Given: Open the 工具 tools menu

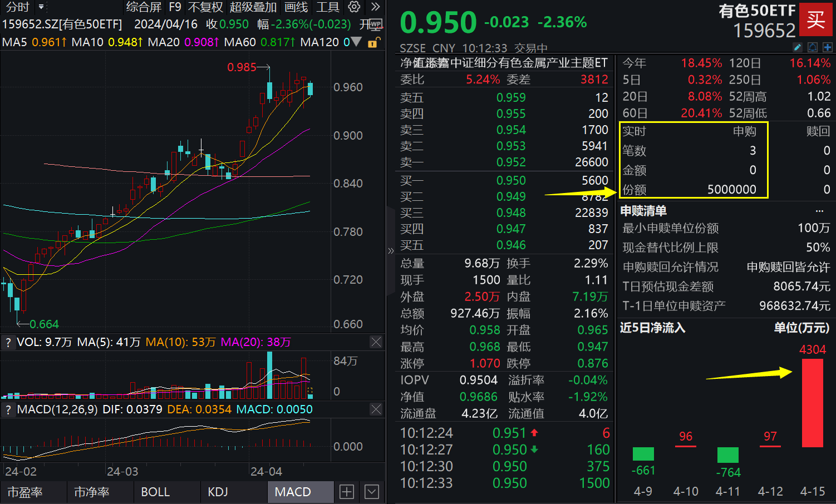Looking at the screenshot, I should pos(327,7).
